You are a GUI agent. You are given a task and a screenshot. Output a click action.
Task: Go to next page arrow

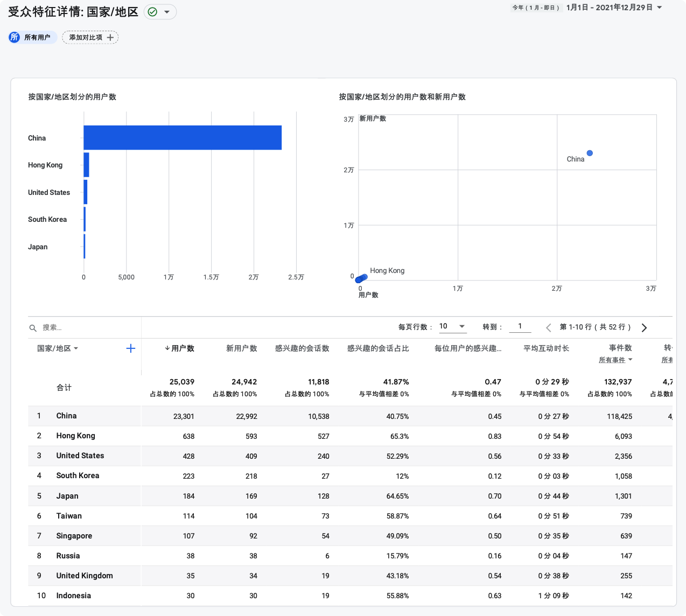pos(644,327)
